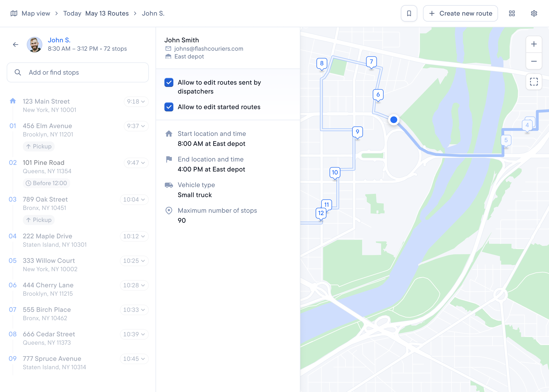Expand the 10:28 time dropdown
This screenshot has width=549, height=392.
click(134, 285)
